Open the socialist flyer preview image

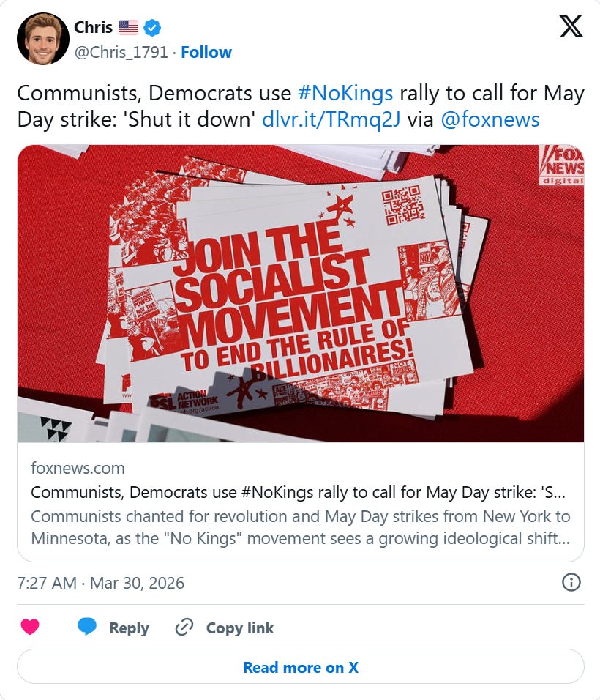[301, 294]
